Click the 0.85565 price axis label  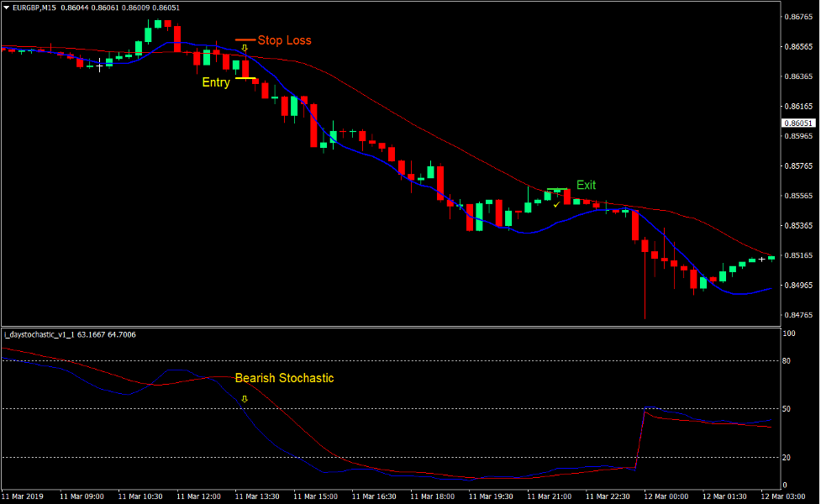click(x=798, y=196)
